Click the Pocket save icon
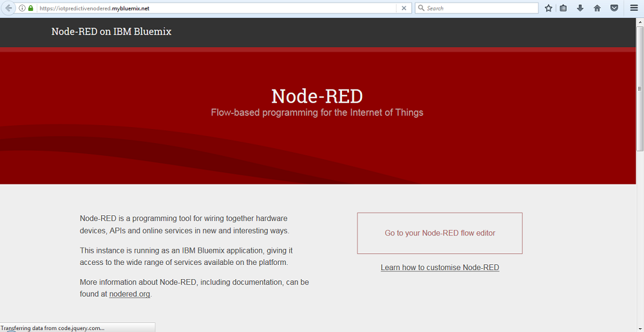The image size is (644, 332). coord(614,8)
